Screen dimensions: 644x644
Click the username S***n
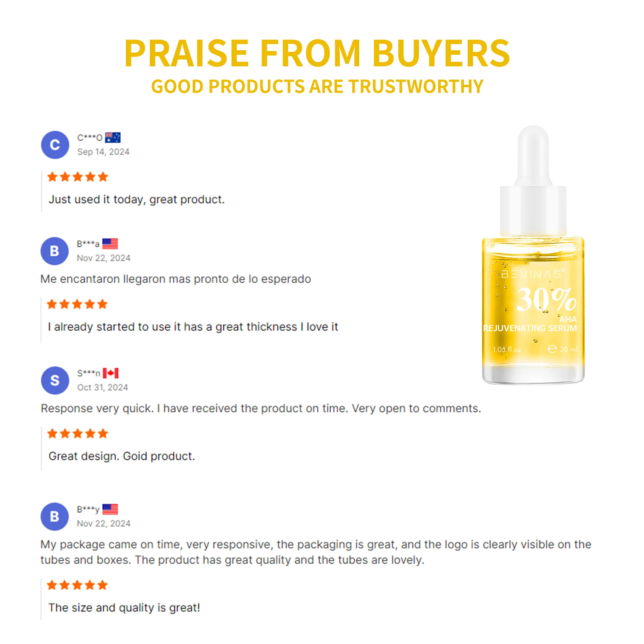[89, 373]
